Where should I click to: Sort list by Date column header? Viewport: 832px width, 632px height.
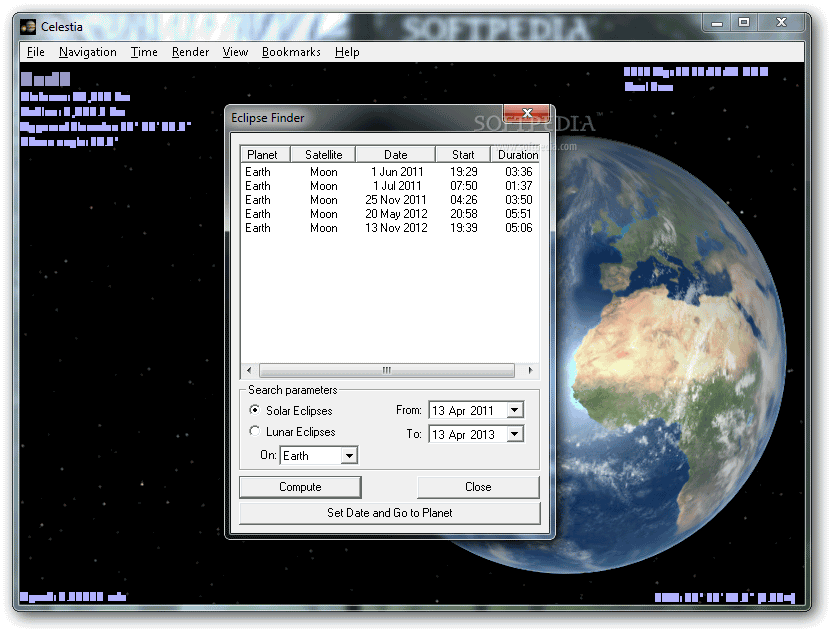coord(395,154)
